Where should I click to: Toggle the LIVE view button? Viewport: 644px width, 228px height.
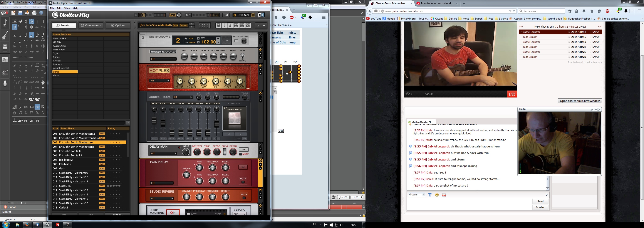coord(226,15)
